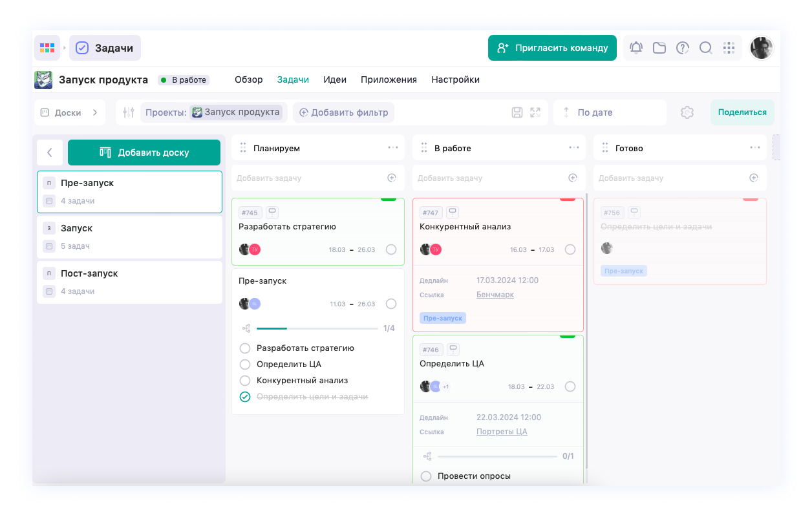Open search with magnifier icon

[x=706, y=48]
